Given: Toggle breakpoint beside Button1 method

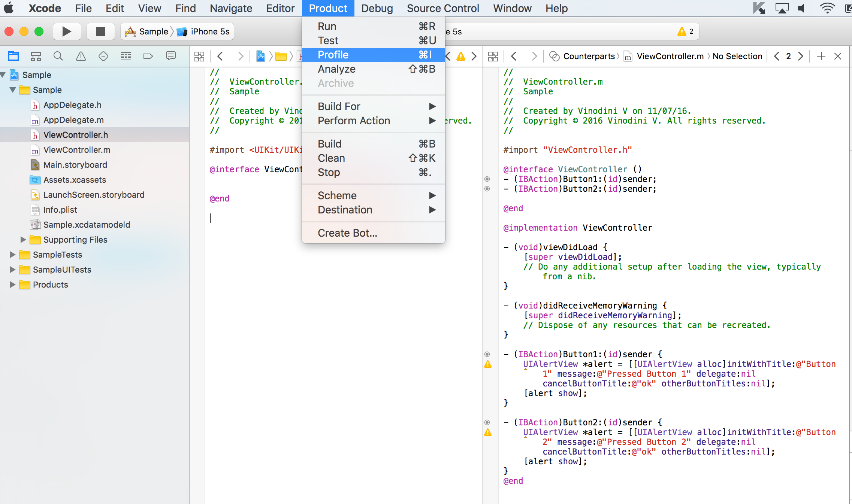Looking at the screenshot, I should tap(487, 354).
